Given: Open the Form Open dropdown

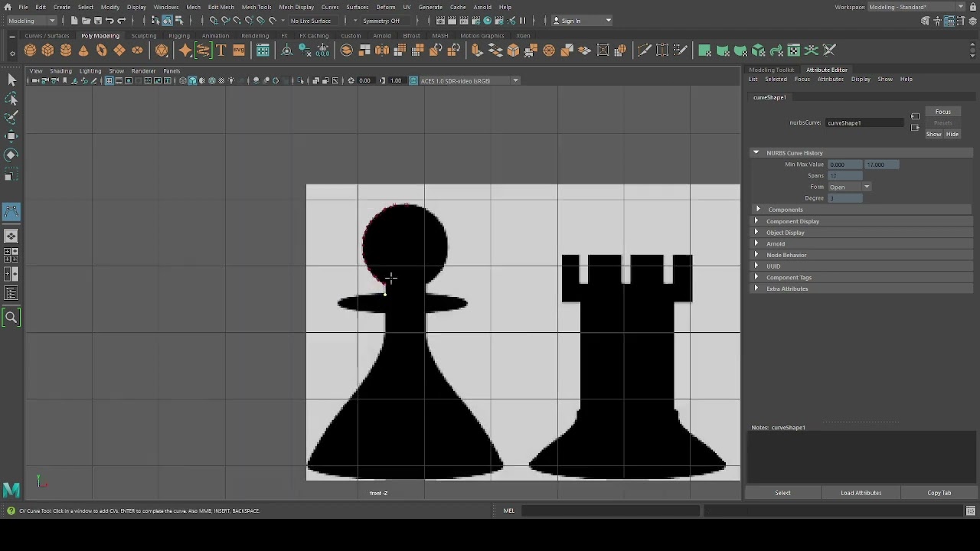Looking at the screenshot, I should [849, 187].
